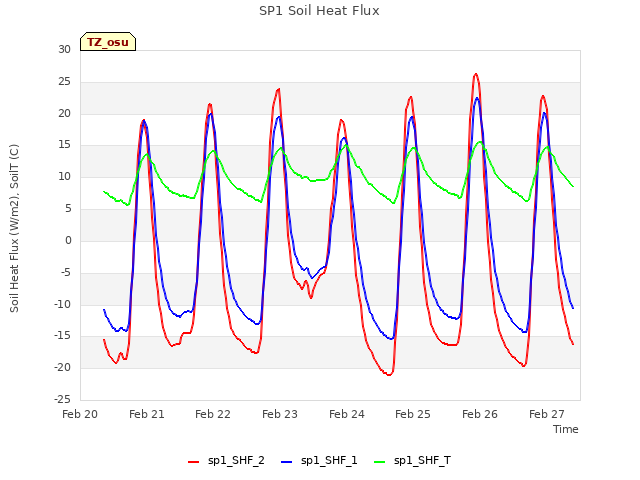Click the Feb 25 x-axis tick label
This screenshot has height=480, width=640.
(x=413, y=414)
